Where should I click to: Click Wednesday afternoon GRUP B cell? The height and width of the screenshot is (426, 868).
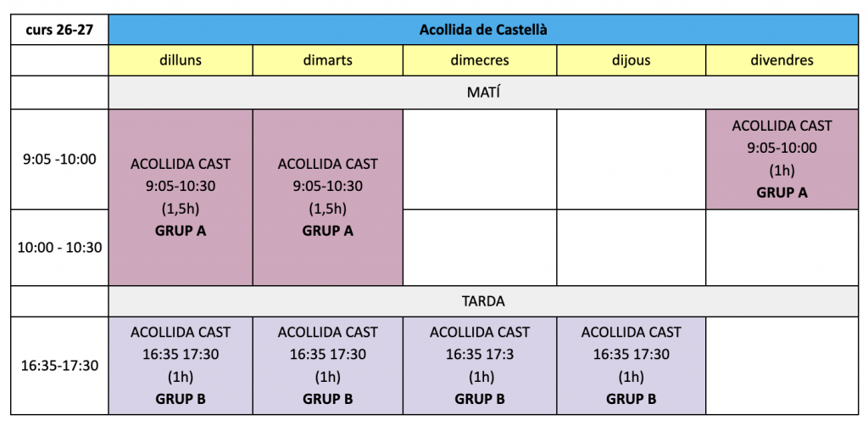point(480,366)
